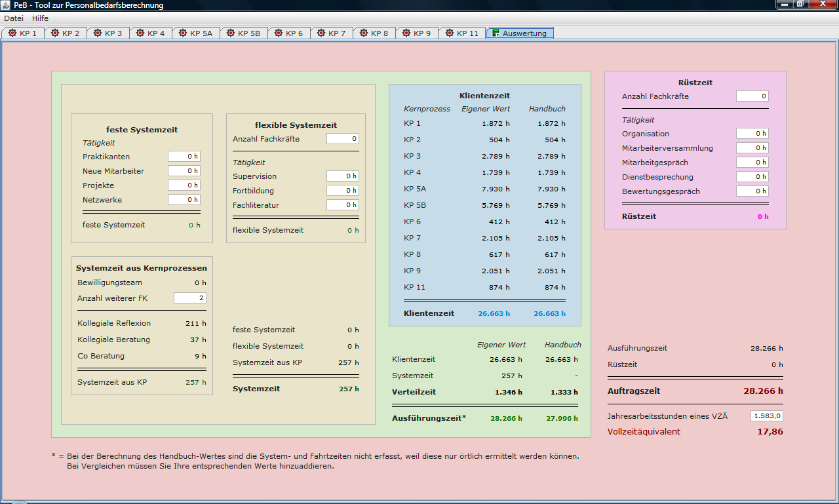Click the gear icon on the KP 6 tab
The image size is (839, 504).
pyautogui.click(x=279, y=33)
